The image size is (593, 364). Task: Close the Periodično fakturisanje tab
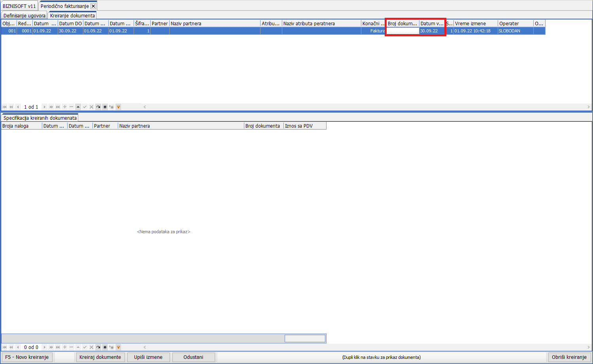tap(93, 6)
